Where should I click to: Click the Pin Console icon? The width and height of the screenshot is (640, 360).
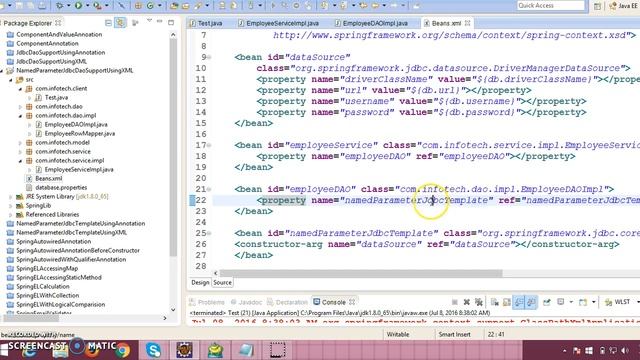(547, 302)
